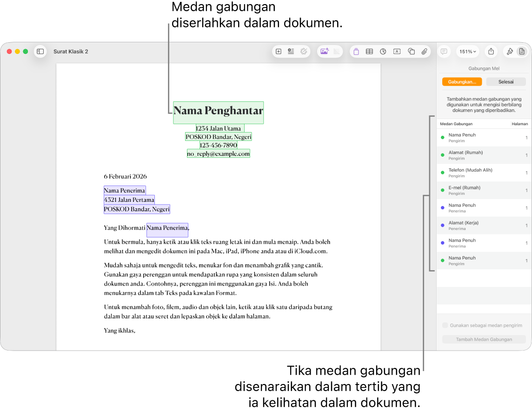Screen dimensions: 532x412
Task: Click the Tambah Medan Gabungan button
Action: click(484, 339)
